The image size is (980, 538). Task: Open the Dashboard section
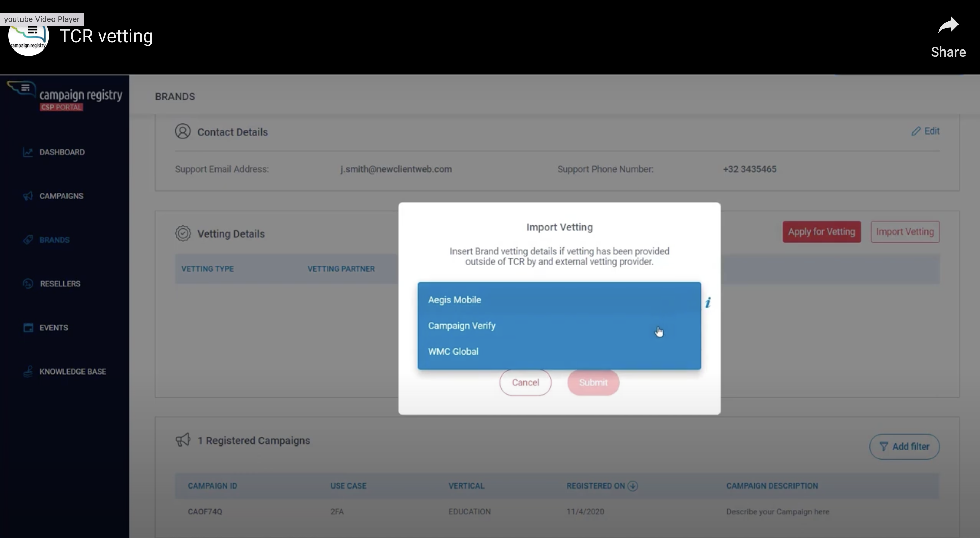(x=61, y=152)
